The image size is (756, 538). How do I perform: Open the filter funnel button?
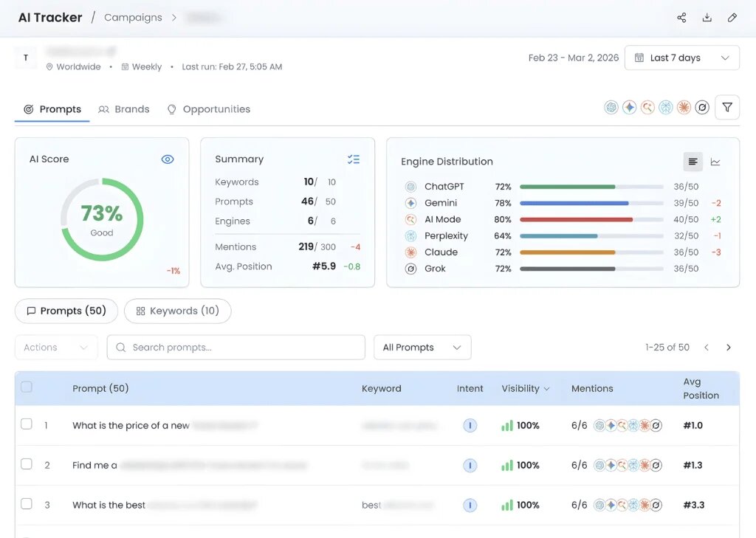pyautogui.click(x=727, y=107)
